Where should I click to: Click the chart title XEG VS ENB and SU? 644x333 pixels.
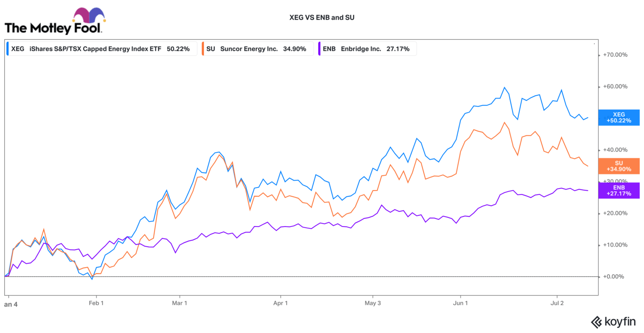point(322,18)
